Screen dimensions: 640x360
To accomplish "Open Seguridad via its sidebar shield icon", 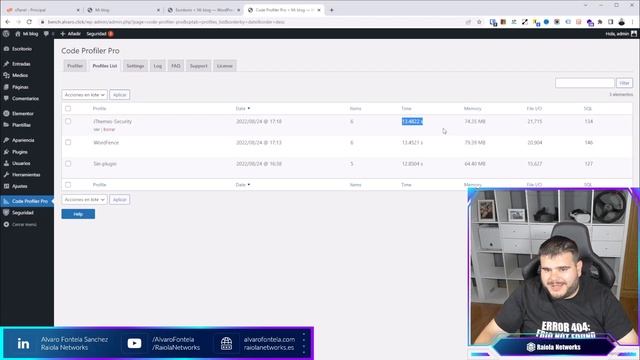I will 6,213.
